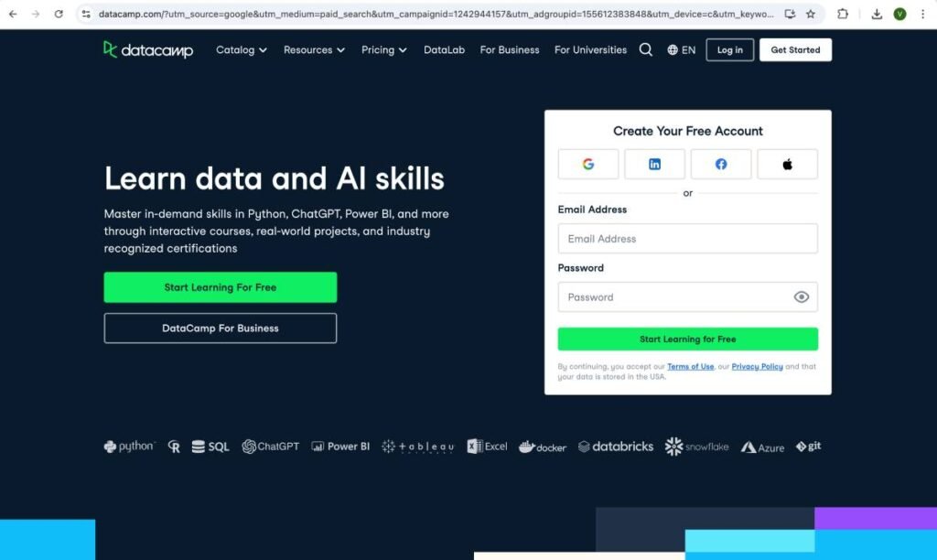Sign up with the LinkedIn icon button
This screenshot has width=937, height=560.
(x=654, y=164)
